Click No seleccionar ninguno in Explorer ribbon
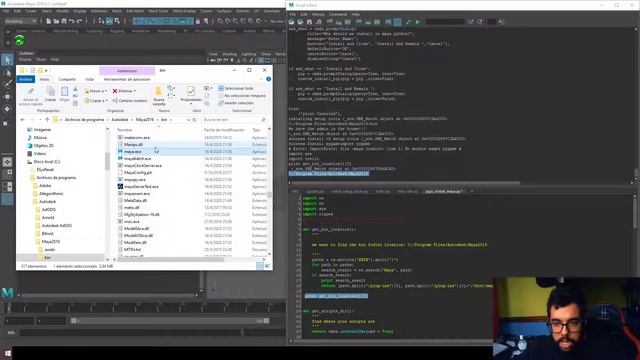 (x=242, y=96)
